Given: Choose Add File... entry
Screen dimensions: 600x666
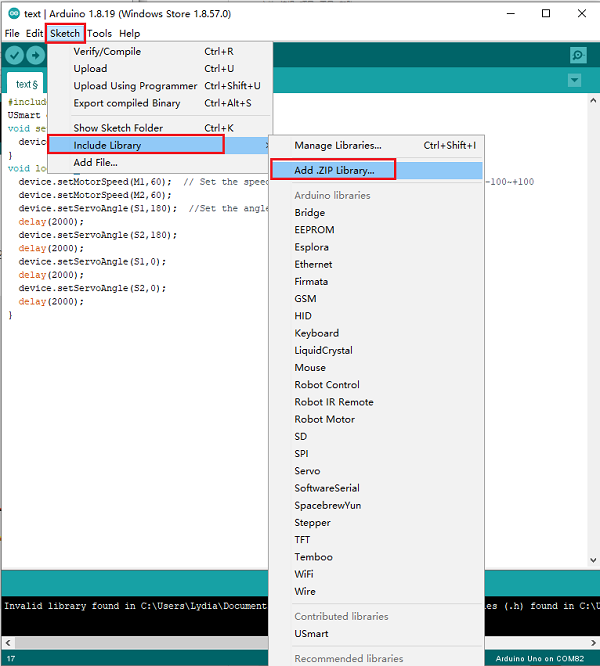Looking at the screenshot, I should 160,163.
